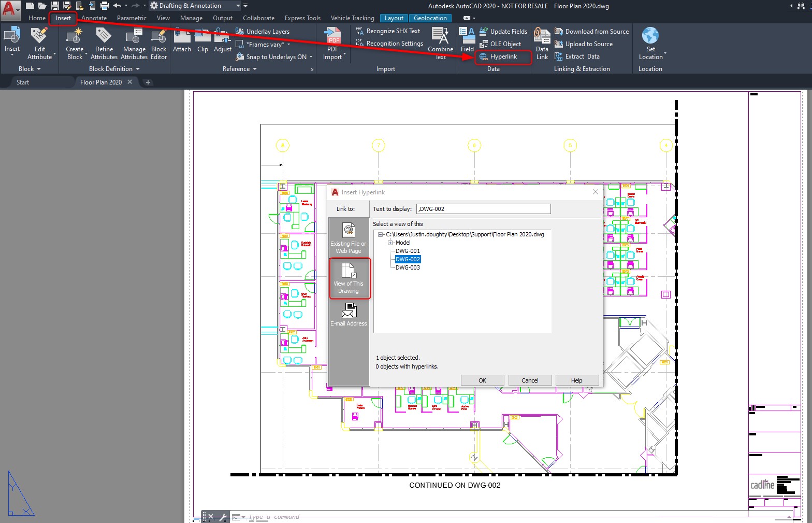Viewport: 812px width, 523px height.
Task: Click OK in Insert Hyperlink dialog
Action: click(482, 380)
